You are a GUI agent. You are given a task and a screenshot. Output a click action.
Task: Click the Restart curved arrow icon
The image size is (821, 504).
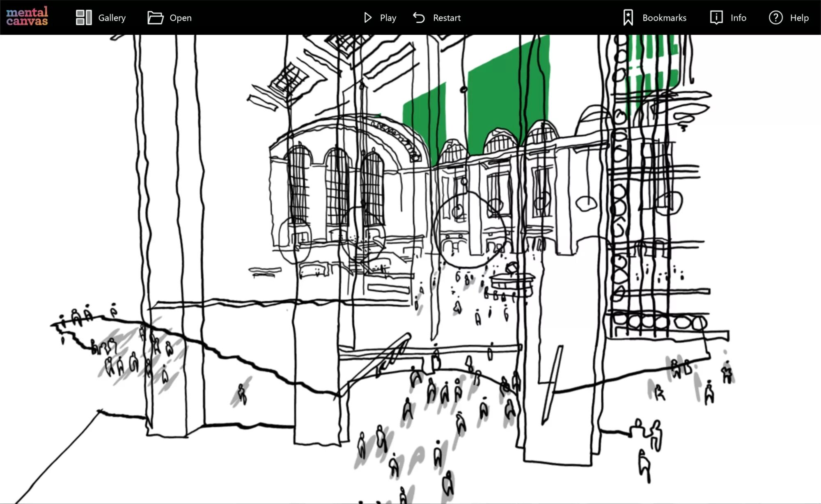click(419, 18)
